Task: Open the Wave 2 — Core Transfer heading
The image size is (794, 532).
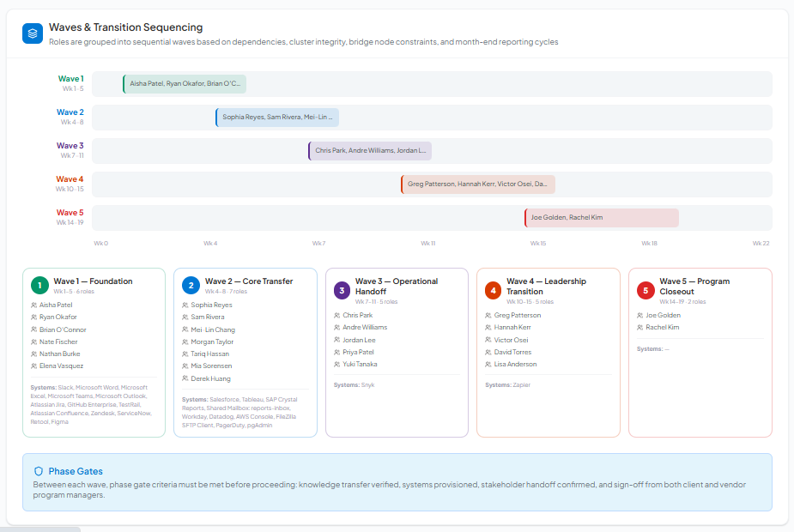Action: [x=248, y=281]
